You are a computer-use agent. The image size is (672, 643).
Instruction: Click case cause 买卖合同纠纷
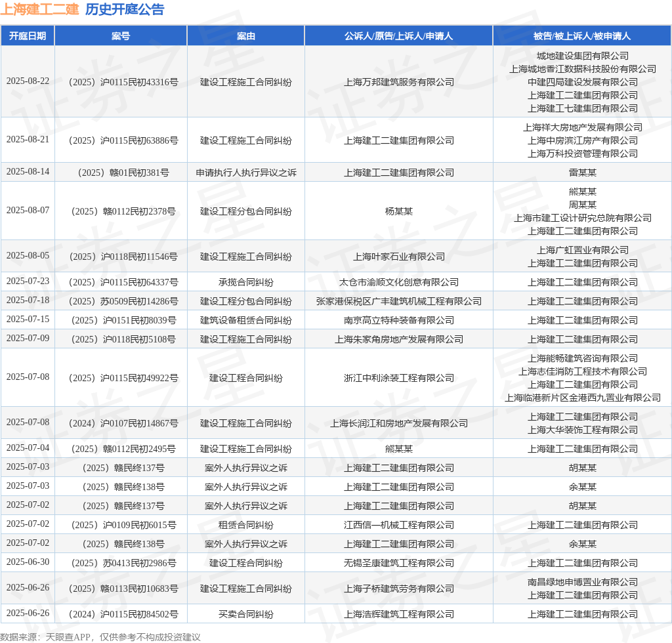(246, 614)
